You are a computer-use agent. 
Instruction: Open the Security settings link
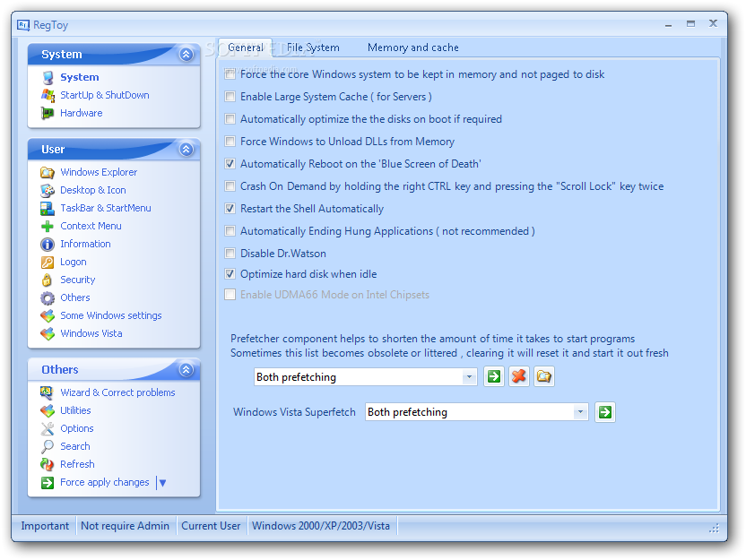(77, 280)
